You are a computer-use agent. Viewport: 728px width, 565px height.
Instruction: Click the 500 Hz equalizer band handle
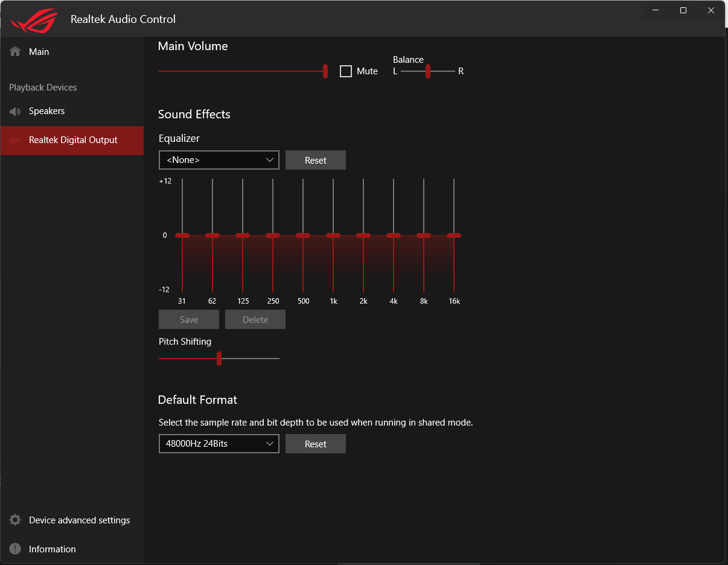point(303,235)
